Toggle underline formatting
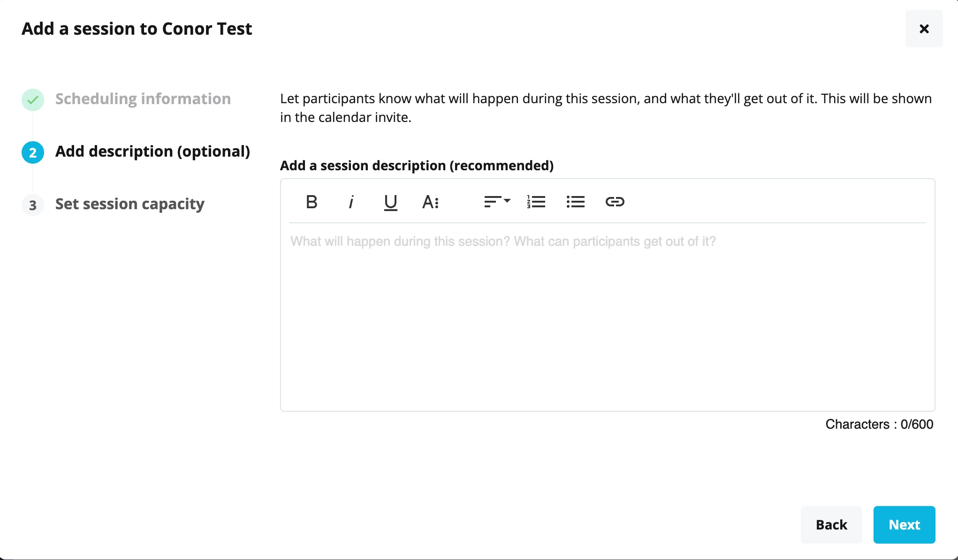The image size is (958, 560). click(390, 202)
